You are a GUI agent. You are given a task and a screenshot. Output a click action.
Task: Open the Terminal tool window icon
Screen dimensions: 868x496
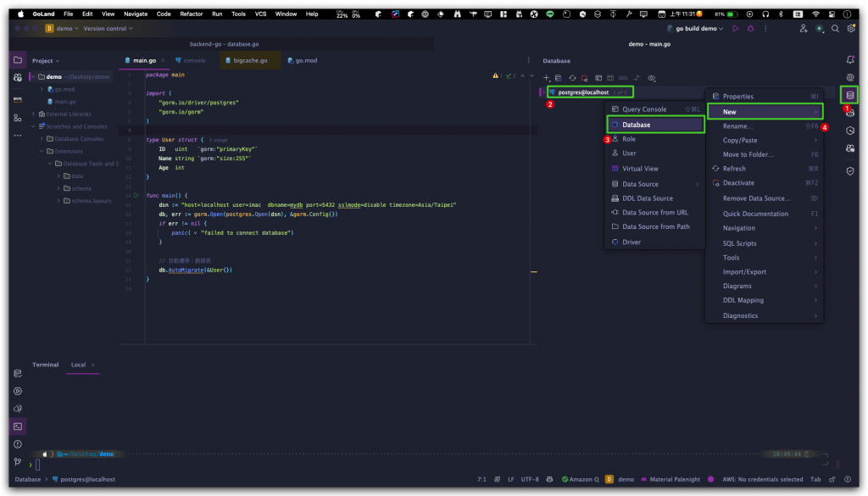(18, 426)
